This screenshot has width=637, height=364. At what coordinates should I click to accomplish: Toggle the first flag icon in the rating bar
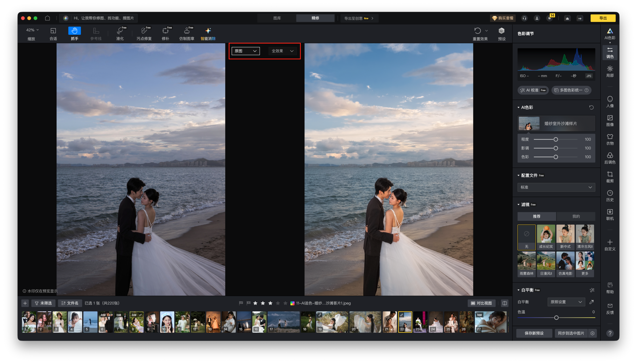click(241, 303)
